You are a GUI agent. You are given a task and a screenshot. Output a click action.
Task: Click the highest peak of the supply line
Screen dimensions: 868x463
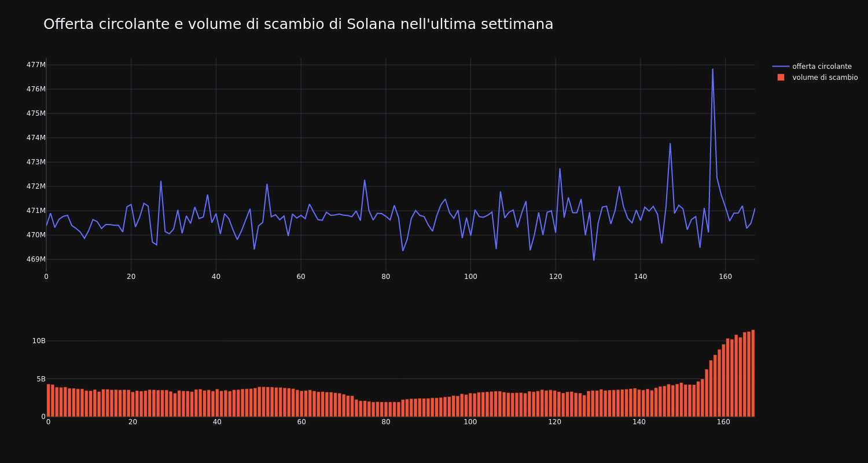coord(712,69)
